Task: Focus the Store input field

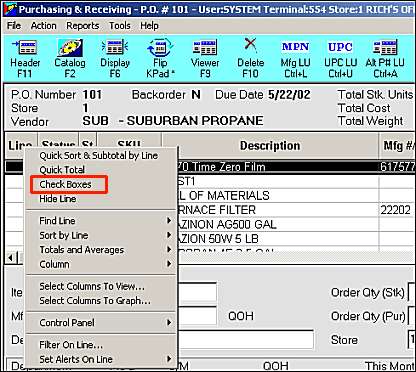Action: tap(412, 340)
